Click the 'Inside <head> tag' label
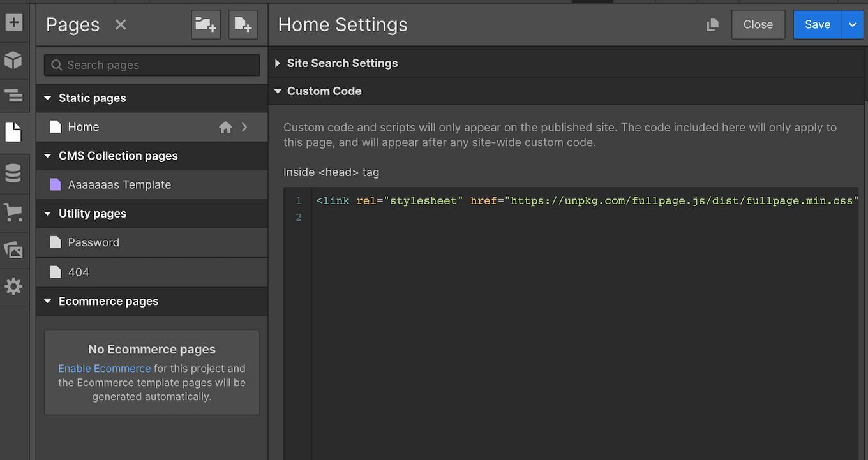The image size is (868, 460). [x=331, y=172]
